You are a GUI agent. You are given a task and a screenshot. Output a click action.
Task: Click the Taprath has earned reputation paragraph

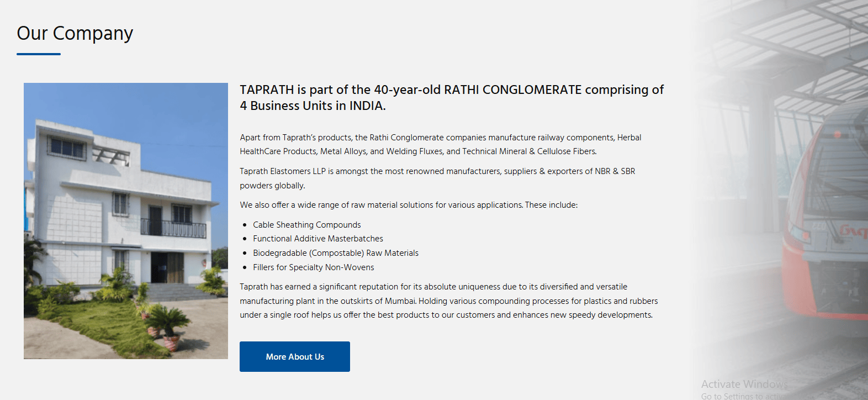(x=448, y=301)
